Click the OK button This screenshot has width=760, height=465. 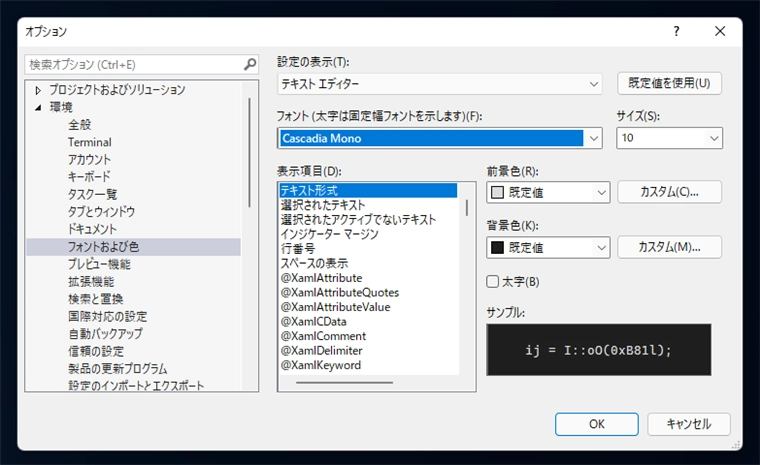597,424
